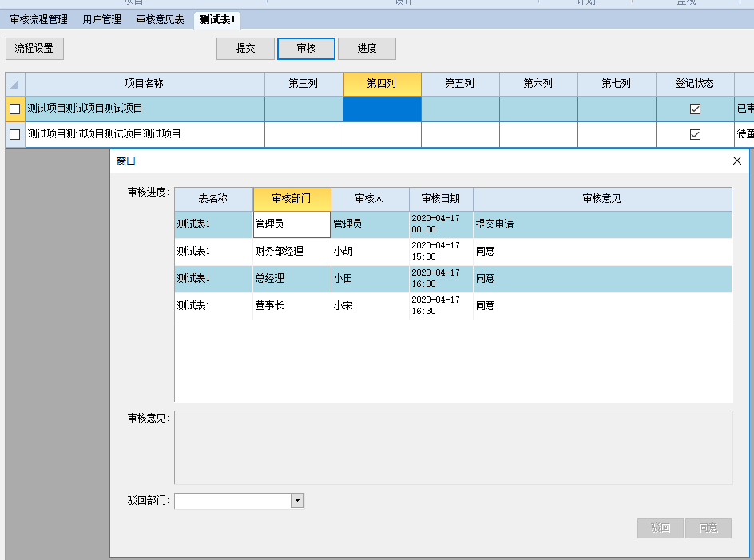Focus the 审核意见 text area

[454, 447]
